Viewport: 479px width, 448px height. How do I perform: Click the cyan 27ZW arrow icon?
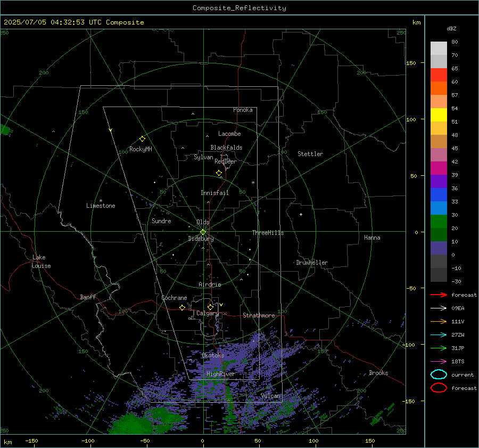(x=439, y=335)
